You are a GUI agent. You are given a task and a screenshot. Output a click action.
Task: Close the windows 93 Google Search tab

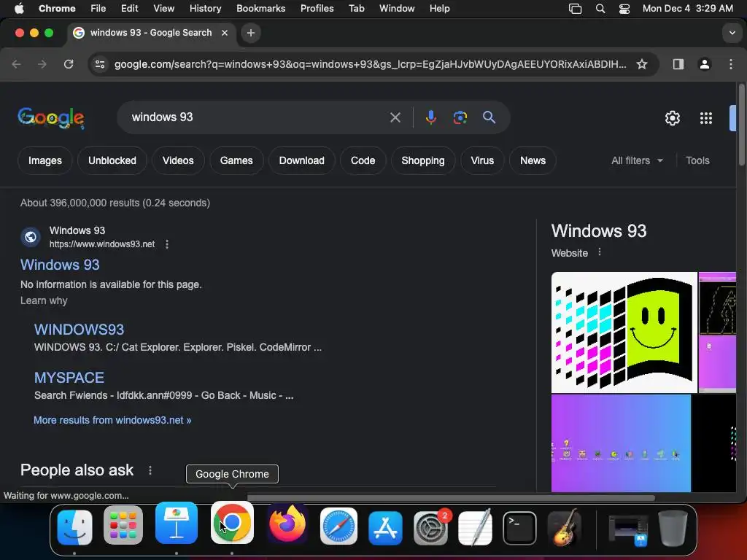click(x=225, y=33)
